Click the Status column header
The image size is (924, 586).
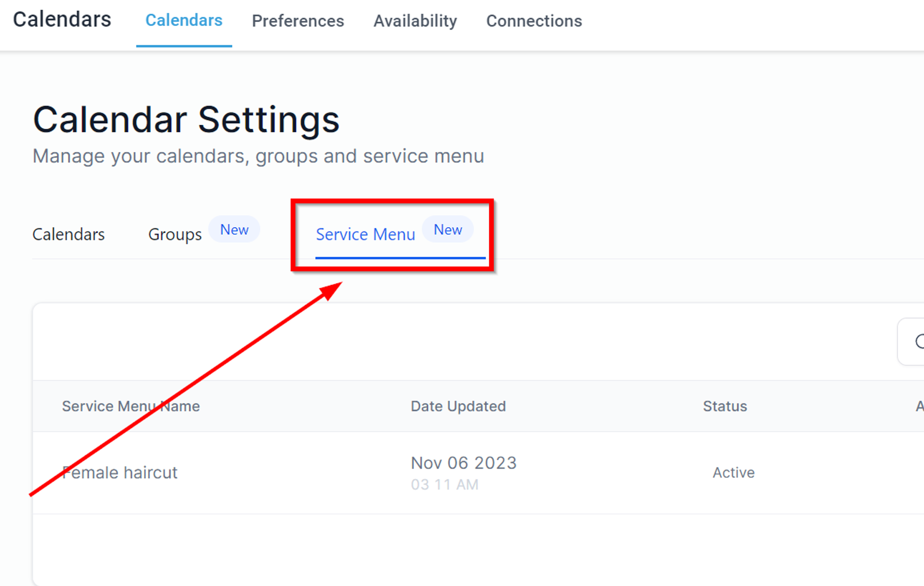point(725,406)
